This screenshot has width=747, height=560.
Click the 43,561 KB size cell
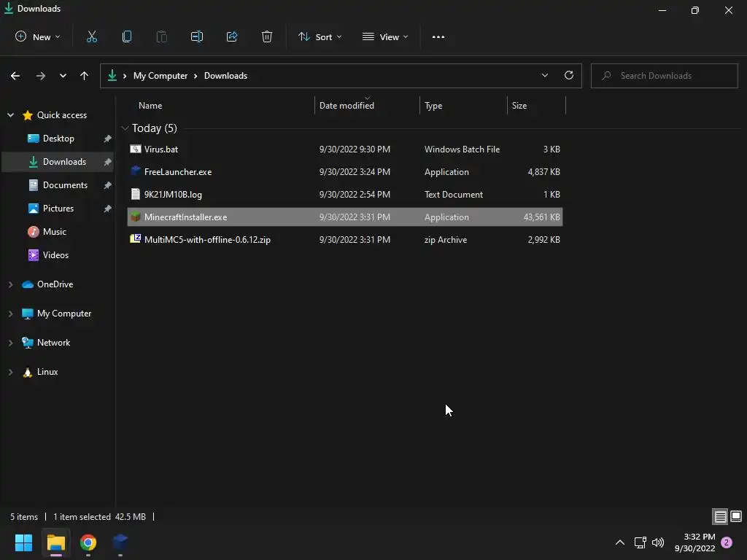[542, 217]
